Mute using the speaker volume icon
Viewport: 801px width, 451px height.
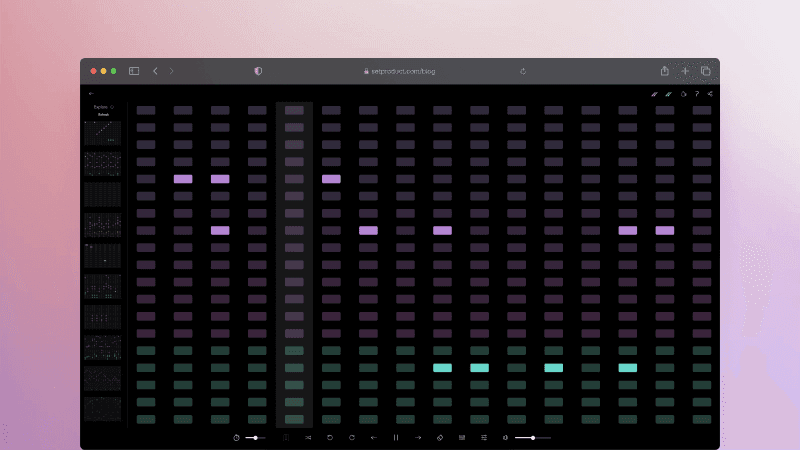505,438
